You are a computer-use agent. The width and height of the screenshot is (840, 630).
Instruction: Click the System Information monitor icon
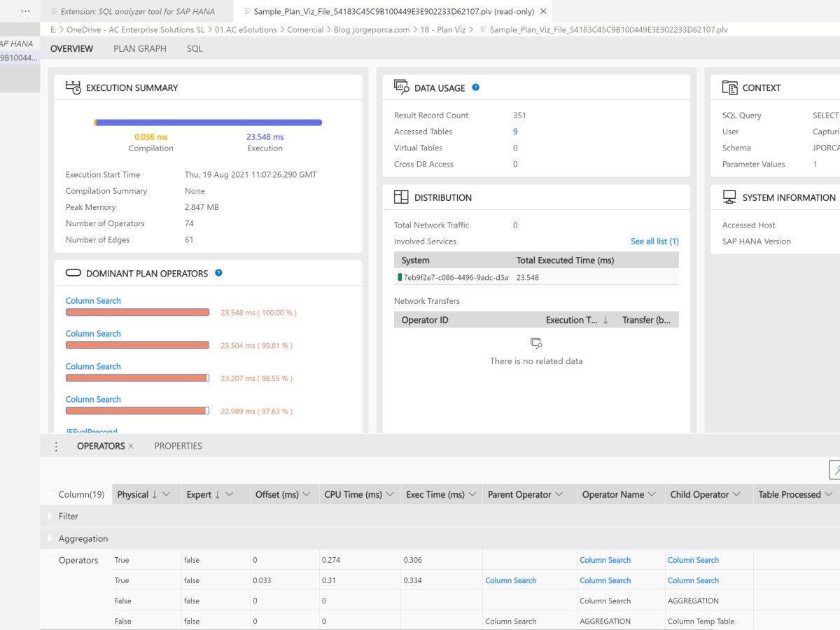[x=729, y=197]
